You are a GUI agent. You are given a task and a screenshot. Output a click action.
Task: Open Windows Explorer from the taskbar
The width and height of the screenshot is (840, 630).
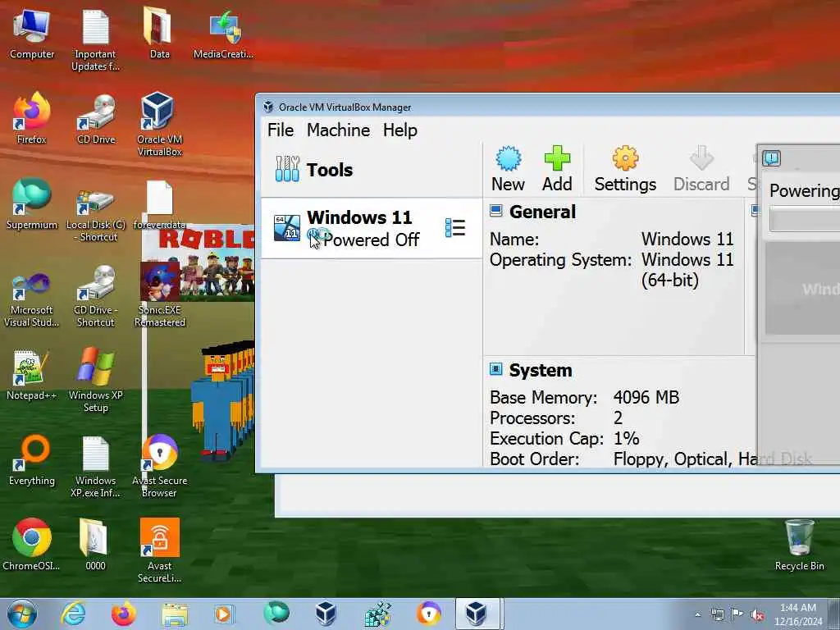[x=175, y=614]
